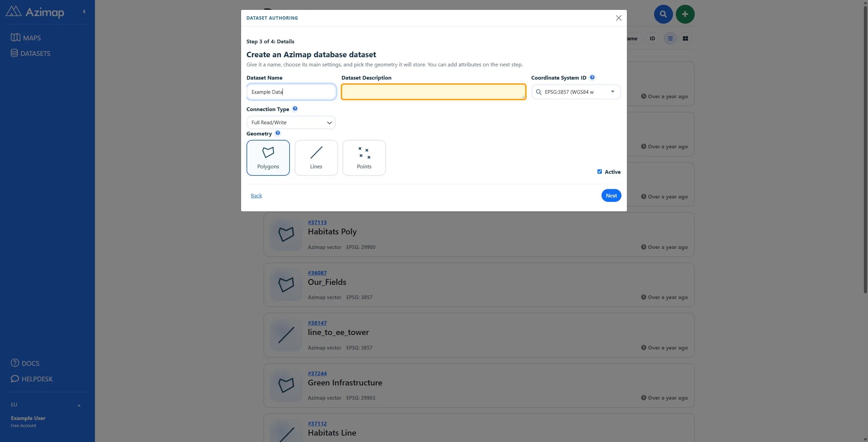The image size is (868, 442).
Task: Click the EPSG: 29903 label
Action: 360,398
